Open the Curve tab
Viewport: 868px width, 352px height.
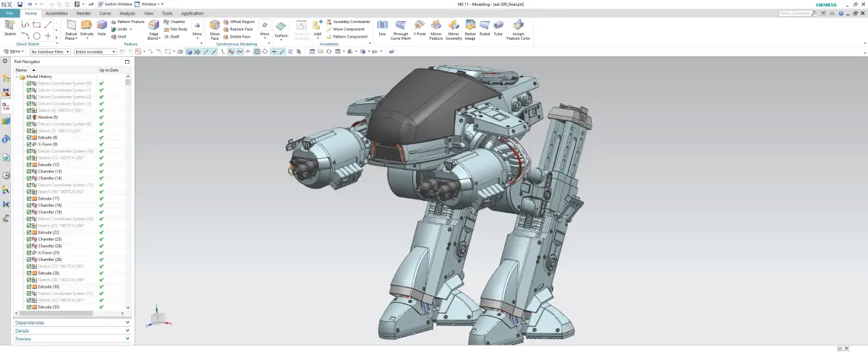106,13
